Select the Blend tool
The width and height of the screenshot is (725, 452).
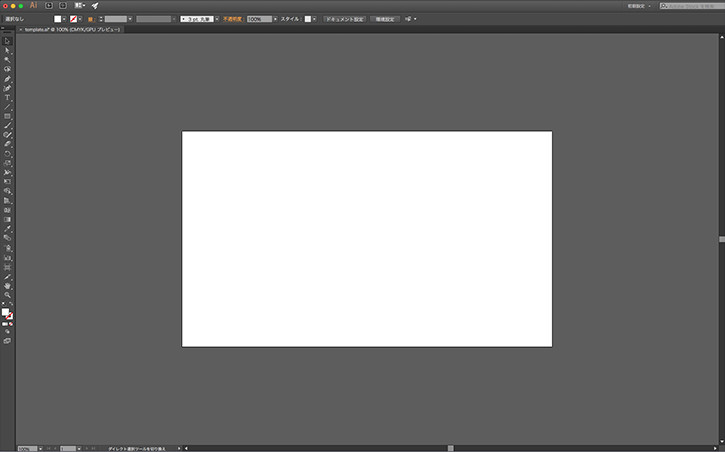click(7, 238)
